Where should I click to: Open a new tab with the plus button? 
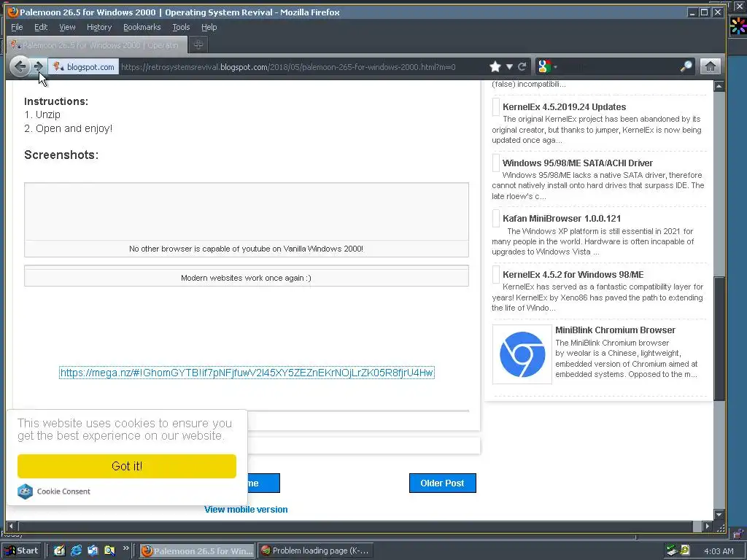coord(198,44)
